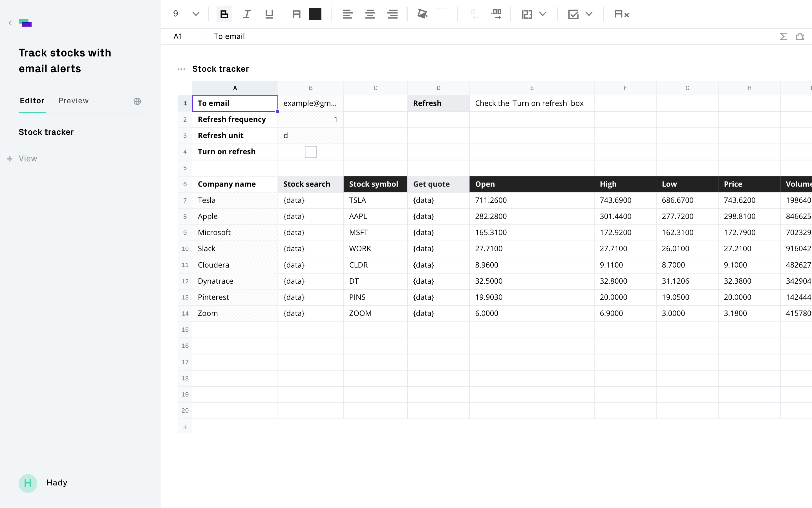Click the Track stocks with email alerts title

coord(65,61)
